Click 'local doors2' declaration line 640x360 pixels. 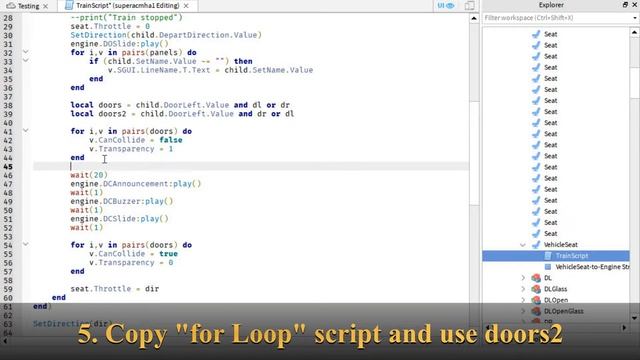[x=182, y=114]
